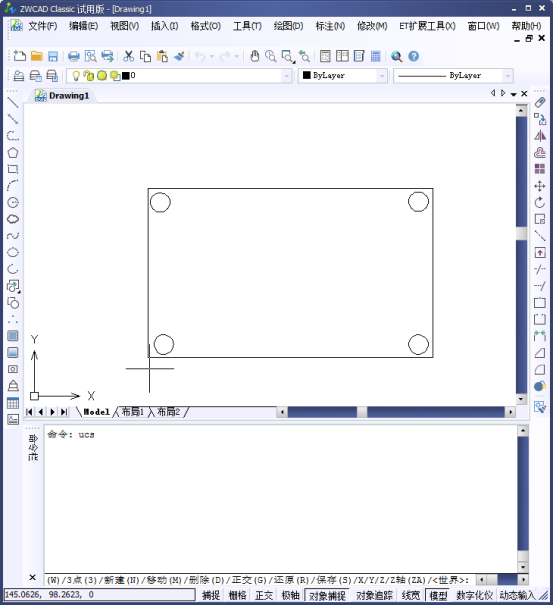This screenshot has height=605, width=554.
Task: Activate the Mirror modify tool
Action: [540, 136]
